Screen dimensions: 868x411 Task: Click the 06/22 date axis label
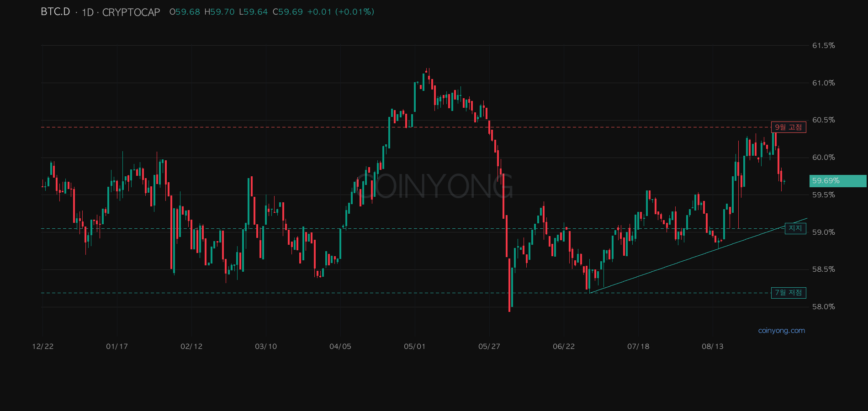[564, 347]
